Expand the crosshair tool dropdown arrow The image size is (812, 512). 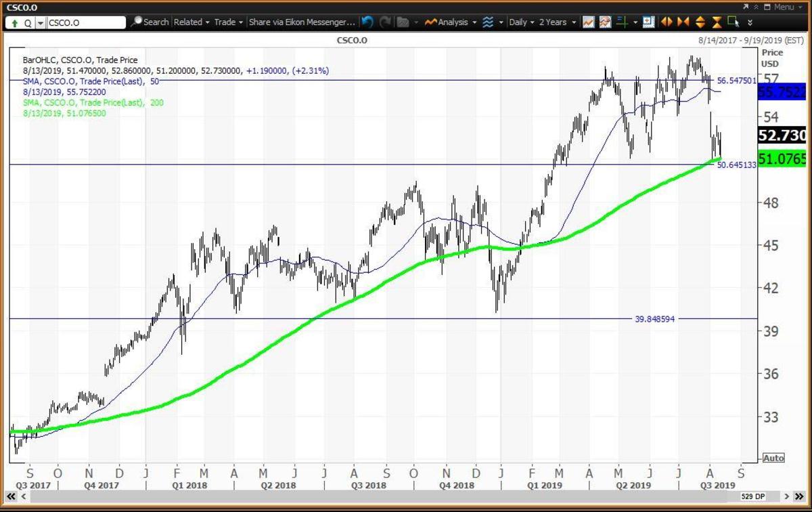[x=635, y=22]
